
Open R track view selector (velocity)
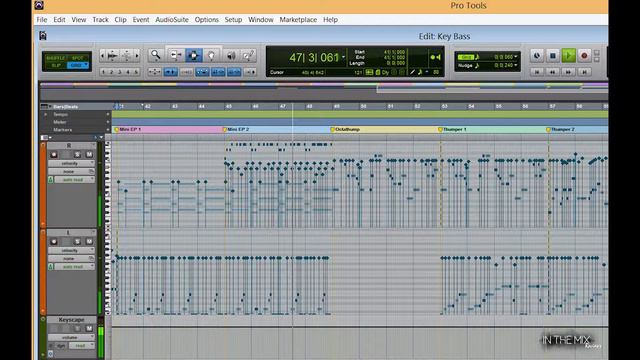(x=71, y=163)
